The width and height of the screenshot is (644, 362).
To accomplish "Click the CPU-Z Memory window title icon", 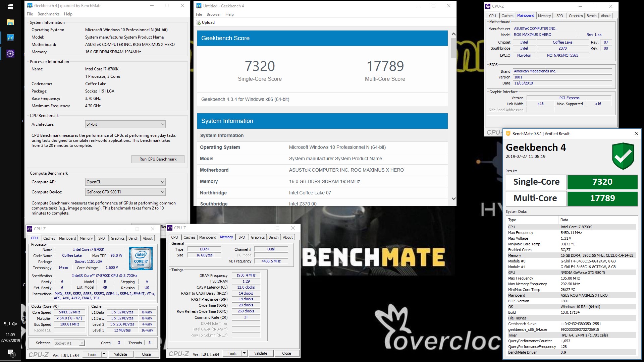I will point(170,228).
